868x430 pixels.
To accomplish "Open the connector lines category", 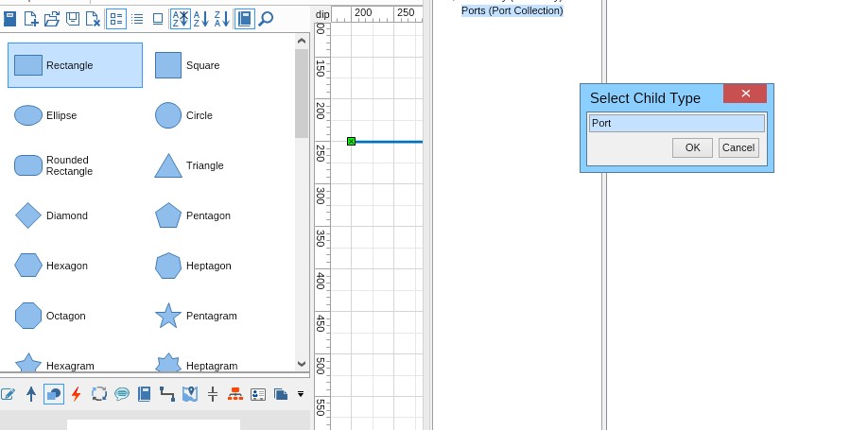I will click(x=167, y=394).
